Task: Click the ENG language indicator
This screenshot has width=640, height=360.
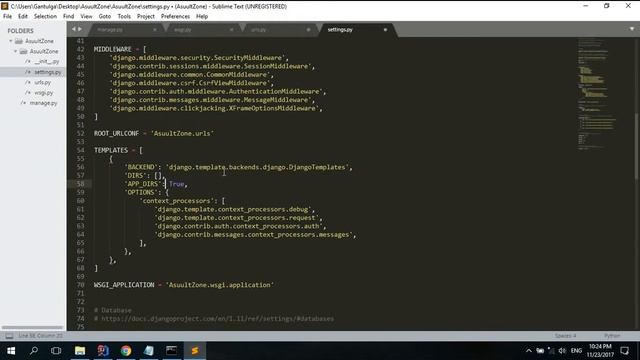Action: pyautogui.click(x=576, y=351)
